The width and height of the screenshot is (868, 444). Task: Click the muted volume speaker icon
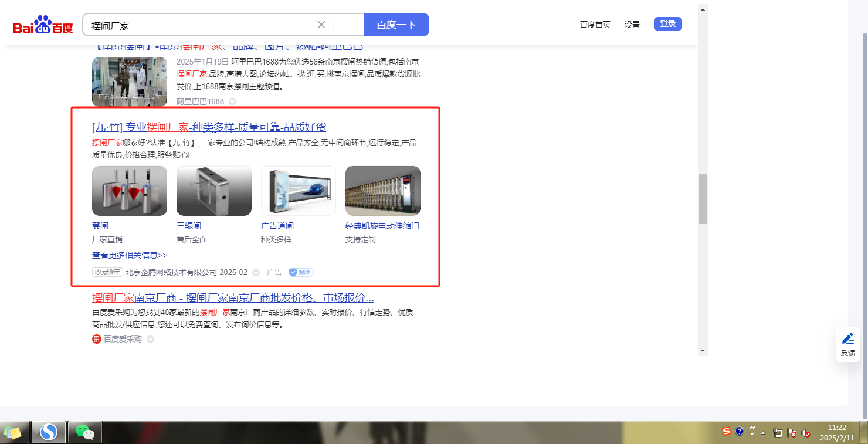[806, 433]
